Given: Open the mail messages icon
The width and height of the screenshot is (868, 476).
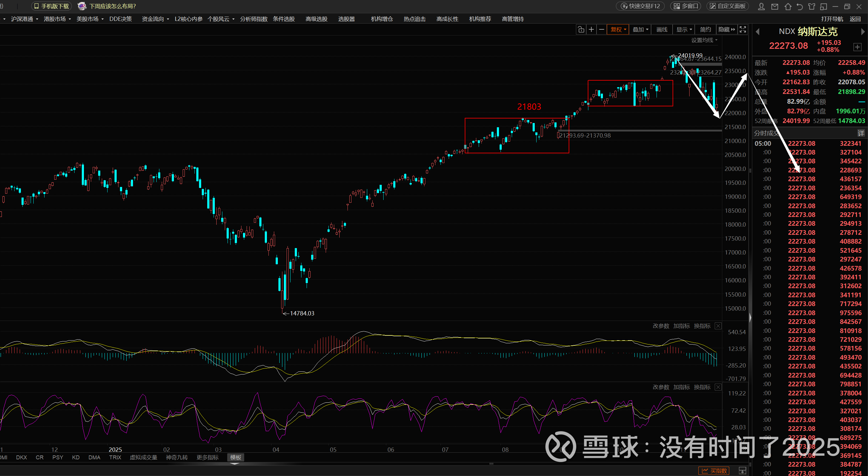Looking at the screenshot, I should (775, 6).
